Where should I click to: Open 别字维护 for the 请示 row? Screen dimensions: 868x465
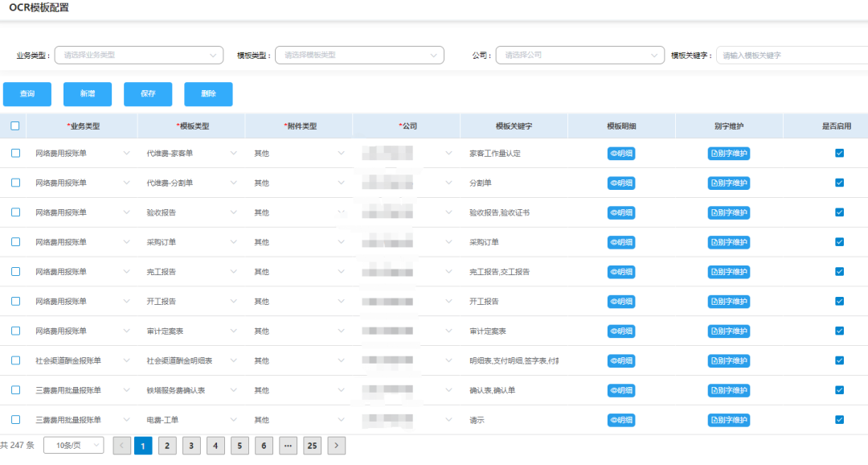point(729,420)
